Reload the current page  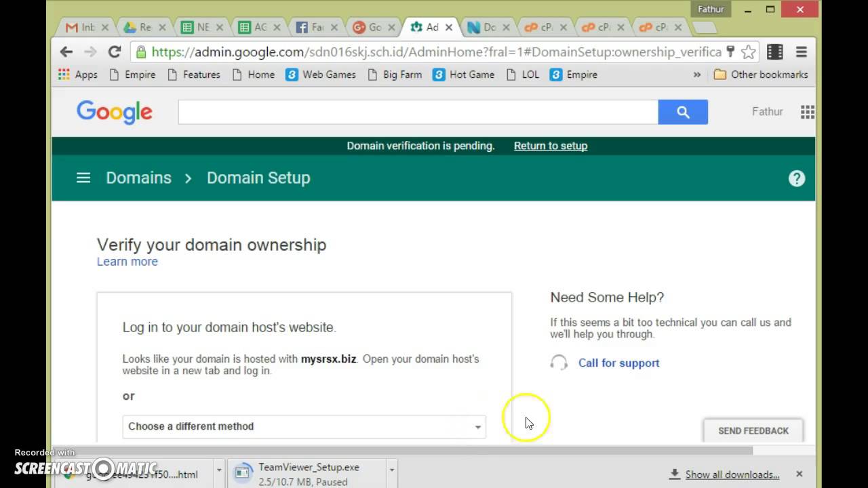point(115,52)
